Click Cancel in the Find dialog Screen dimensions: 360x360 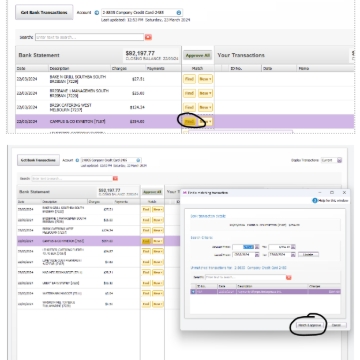pos(336,325)
